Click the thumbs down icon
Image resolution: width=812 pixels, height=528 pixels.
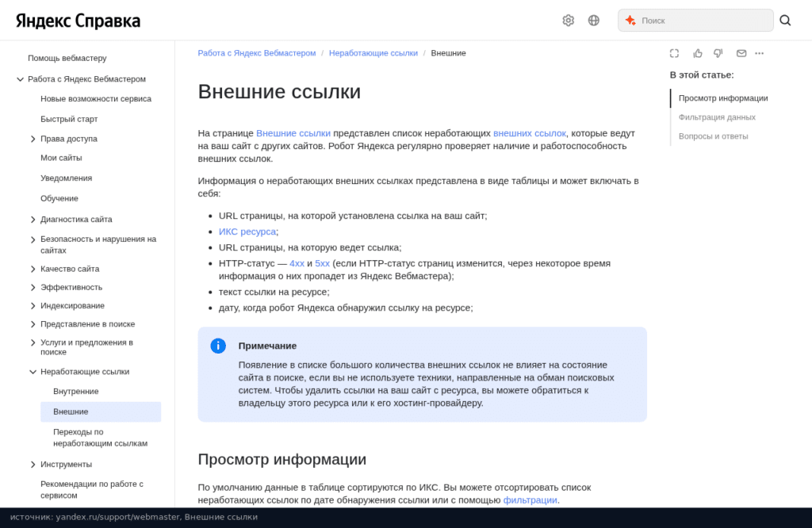tap(718, 53)
